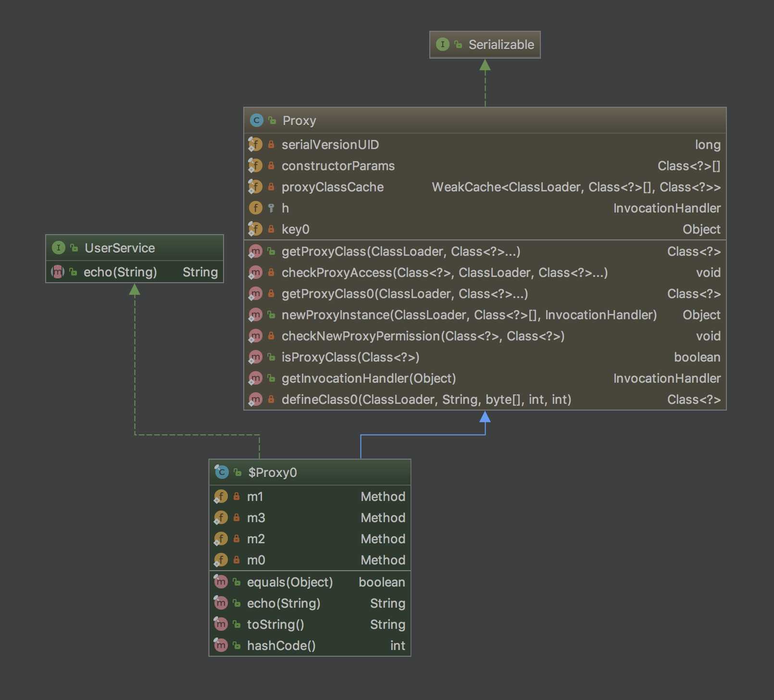774x700 pixels.
Task: Click the private lock icon of getProxyClass0
Action: 271,293
